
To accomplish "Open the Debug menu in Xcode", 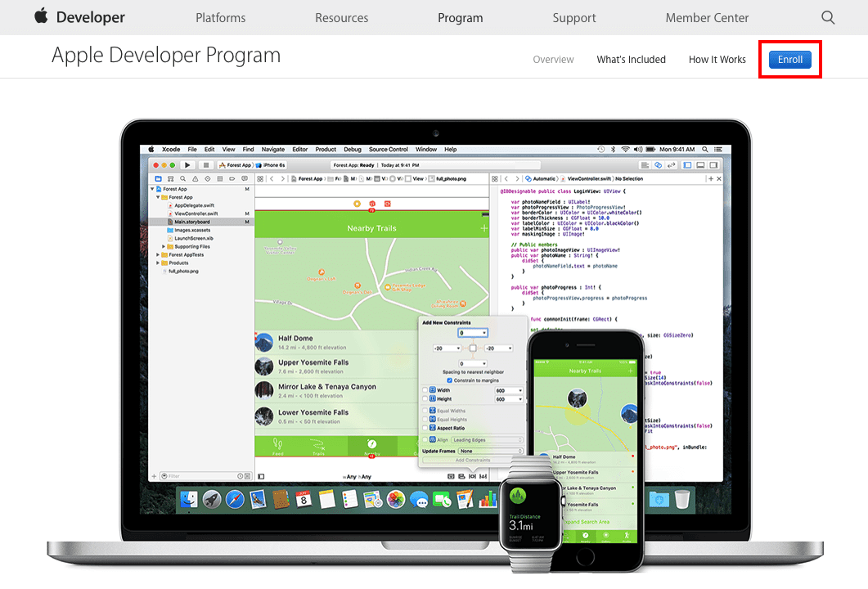I will pyautogui.click(x=353, y=149).
